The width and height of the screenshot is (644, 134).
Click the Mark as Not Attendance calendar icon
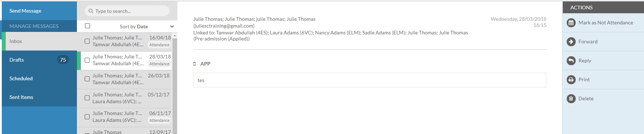pos(571,23)
